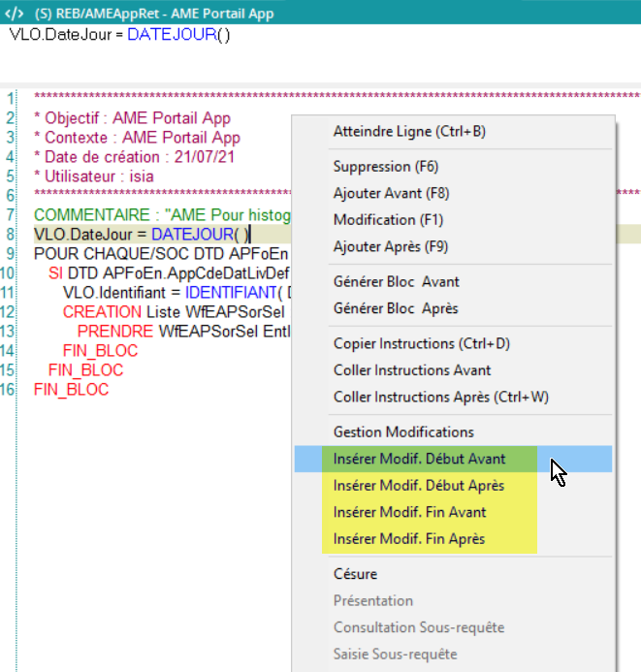This screenshot has width=641, height=672.
Task: Choose 'Copier Instructions (Ctrl+D)'
Action: (421, 343)
